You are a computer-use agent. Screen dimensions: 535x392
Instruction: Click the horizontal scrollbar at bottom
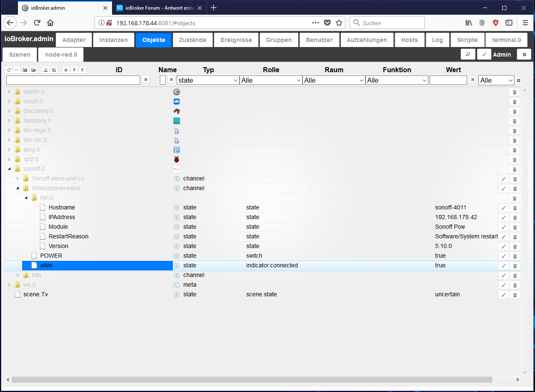tap(252, 379)
